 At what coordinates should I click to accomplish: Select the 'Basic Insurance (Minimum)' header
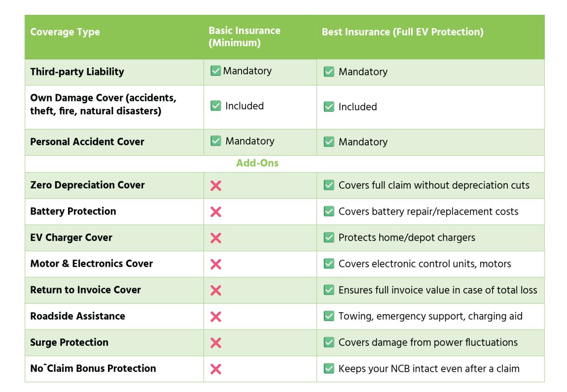click(245, 37)
